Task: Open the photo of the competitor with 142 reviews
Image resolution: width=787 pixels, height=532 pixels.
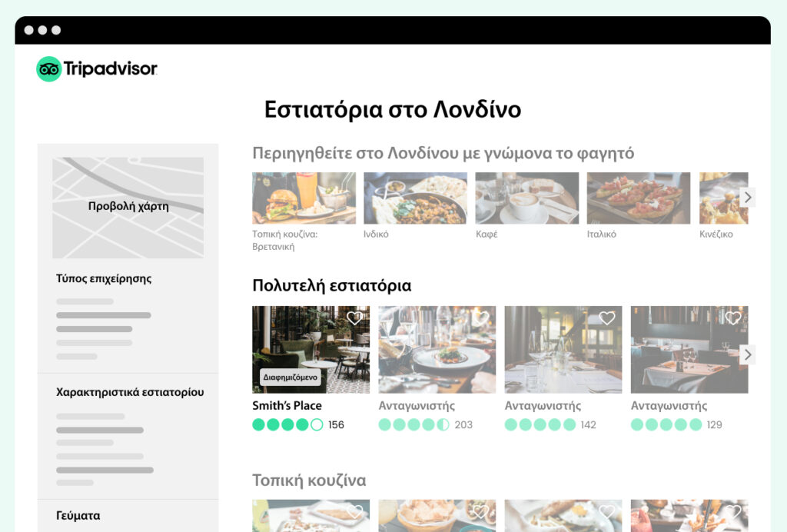Action: point(563,349)
